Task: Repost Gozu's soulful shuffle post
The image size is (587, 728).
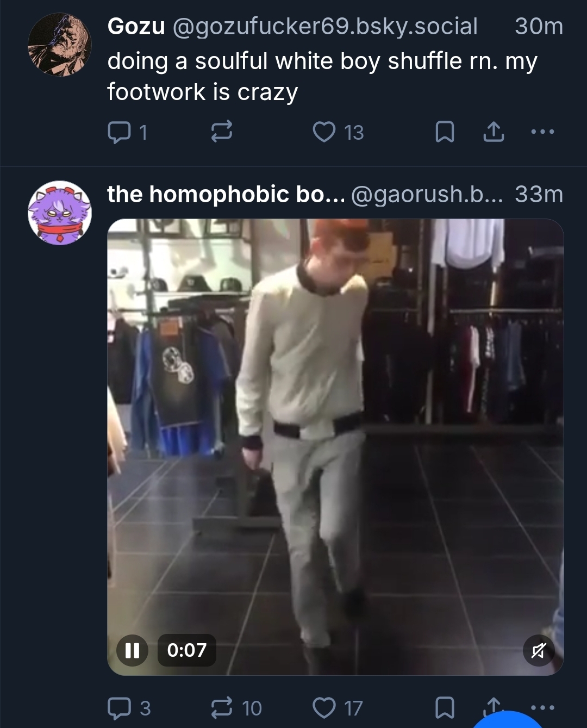Action: [x=221, y=132]
